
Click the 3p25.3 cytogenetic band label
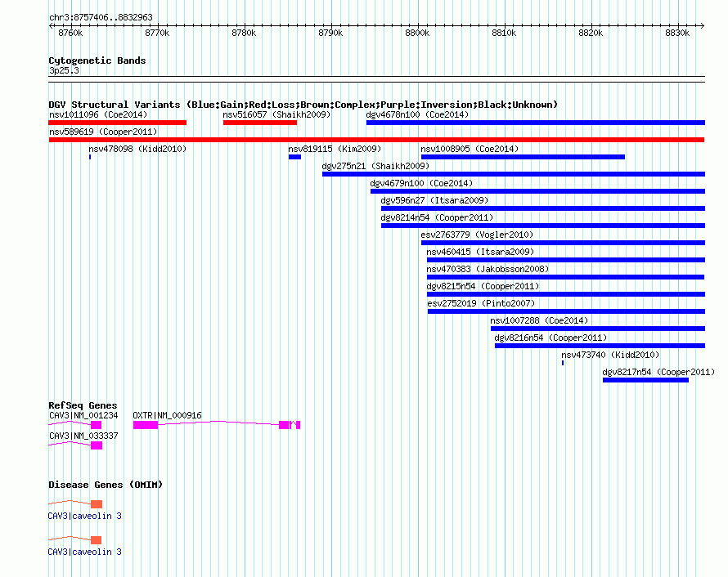[64, 70]
